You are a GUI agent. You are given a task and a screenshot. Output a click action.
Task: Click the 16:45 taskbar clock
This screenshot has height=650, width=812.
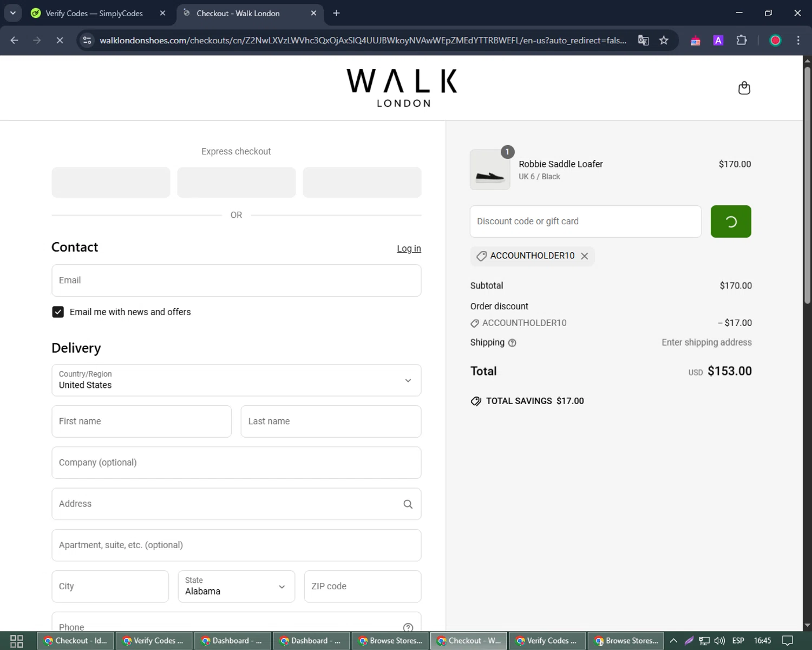pos(762,641)
